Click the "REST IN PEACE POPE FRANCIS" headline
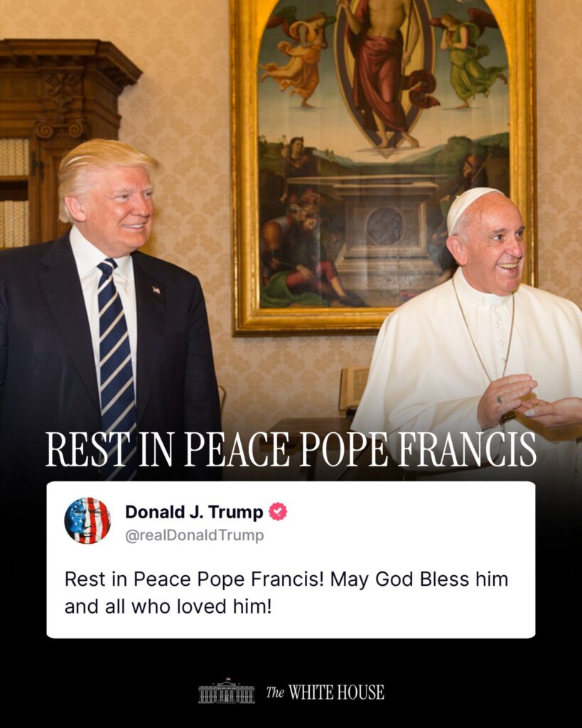Screen dimensions: 582x728 tap(291, 450)
